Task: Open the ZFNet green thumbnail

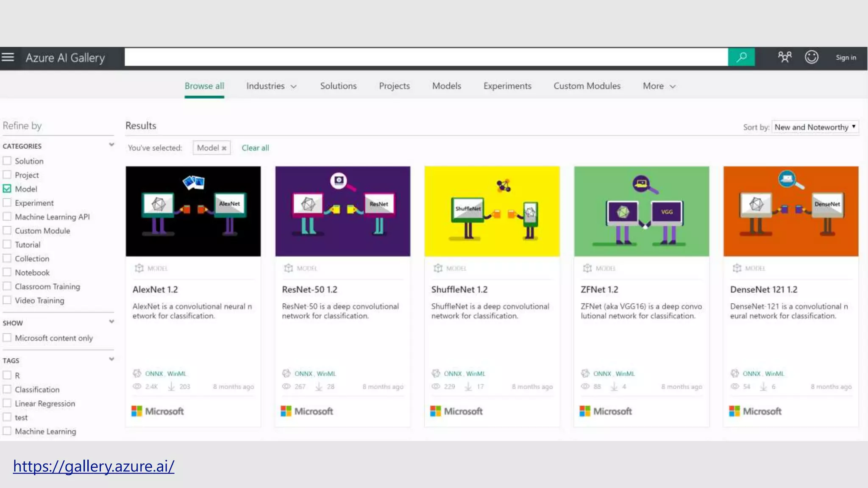Action: tap(641, 211)
